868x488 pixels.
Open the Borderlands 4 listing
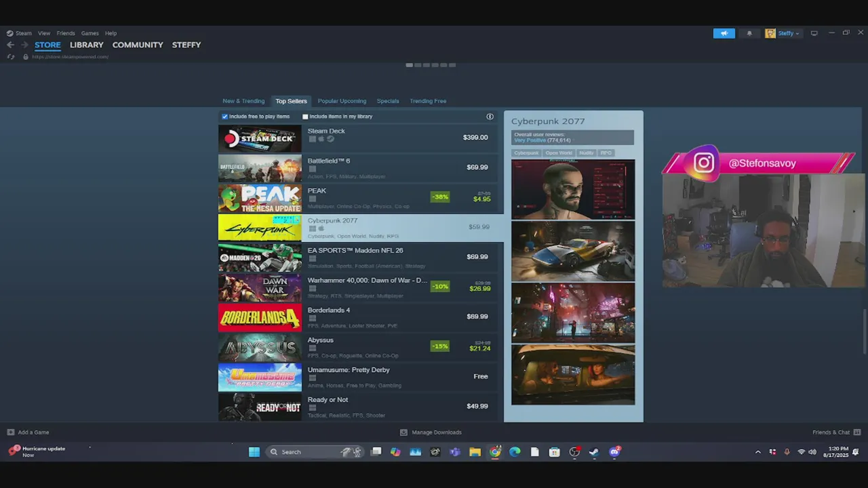pyautogui.click(x=357, y=317)
